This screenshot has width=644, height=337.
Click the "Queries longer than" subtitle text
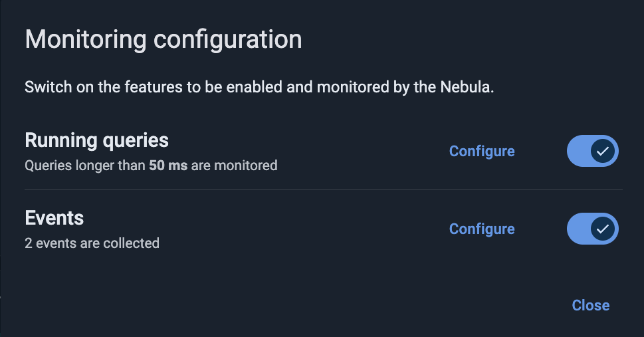click(x=85, y=166)
